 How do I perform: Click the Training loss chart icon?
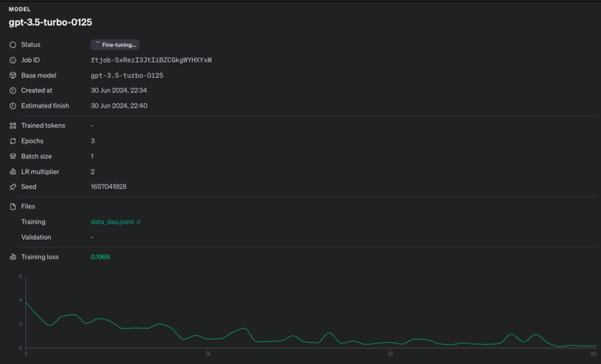click(13, 257)
